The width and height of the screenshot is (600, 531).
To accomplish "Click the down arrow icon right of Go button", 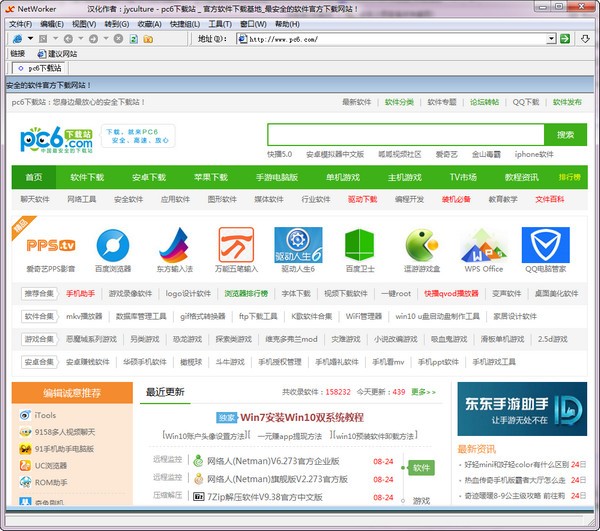I will pyautogui.click(x=585, y=39).
